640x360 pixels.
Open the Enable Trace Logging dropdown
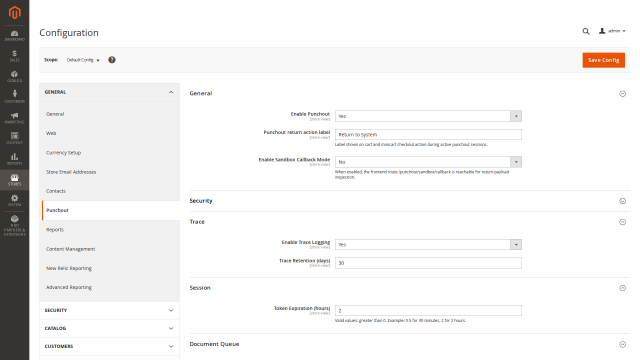(x=428, y=244)
